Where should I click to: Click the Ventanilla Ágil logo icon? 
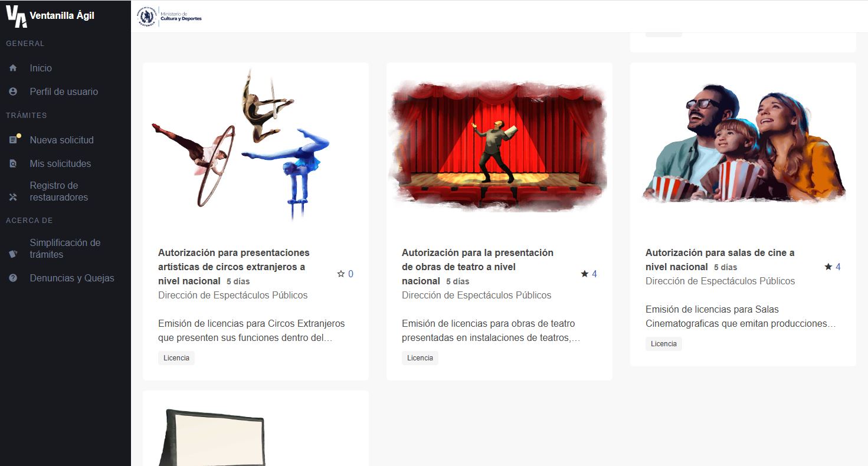[16, 17]
